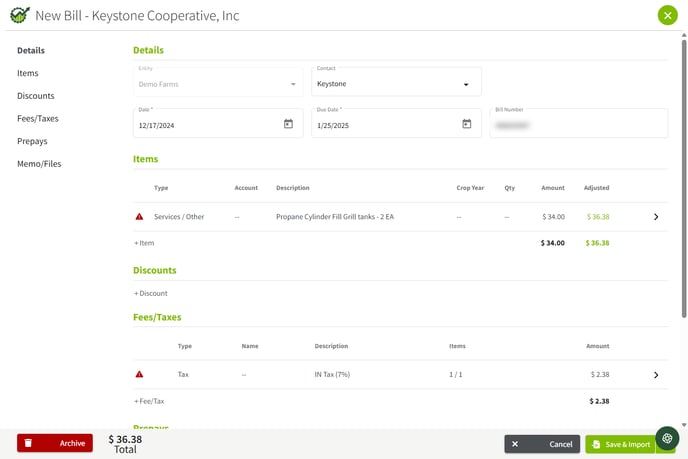Click the trash icon on Archive button
The width and height of the screenshot is (688, 459).
28,443
